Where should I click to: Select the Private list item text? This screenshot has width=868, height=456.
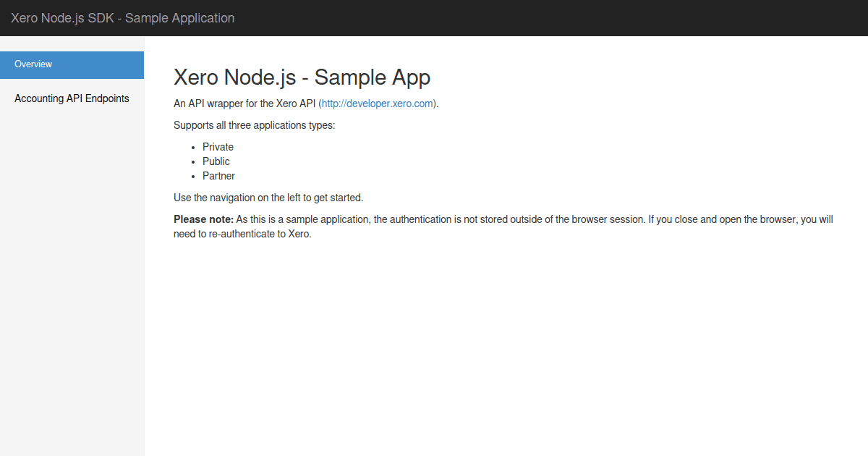[x=218, y=147]
